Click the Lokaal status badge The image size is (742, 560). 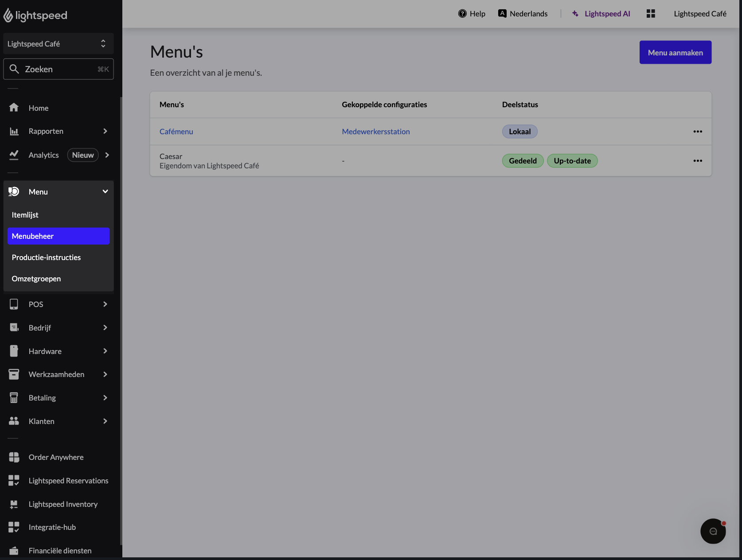coord(519,132)
